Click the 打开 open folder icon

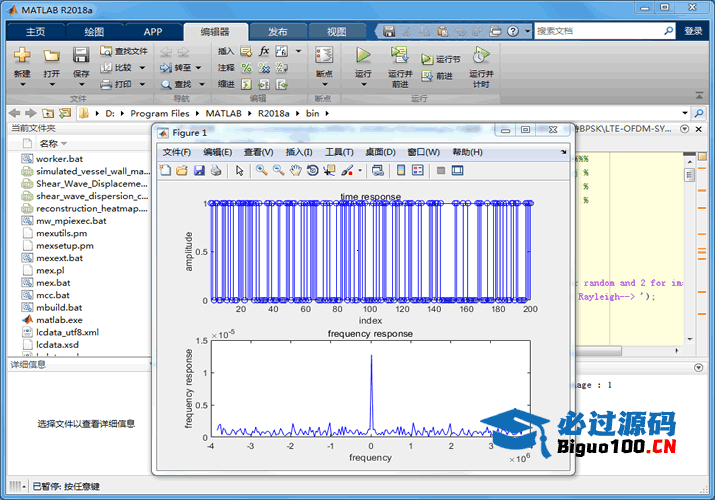point(52,56)
